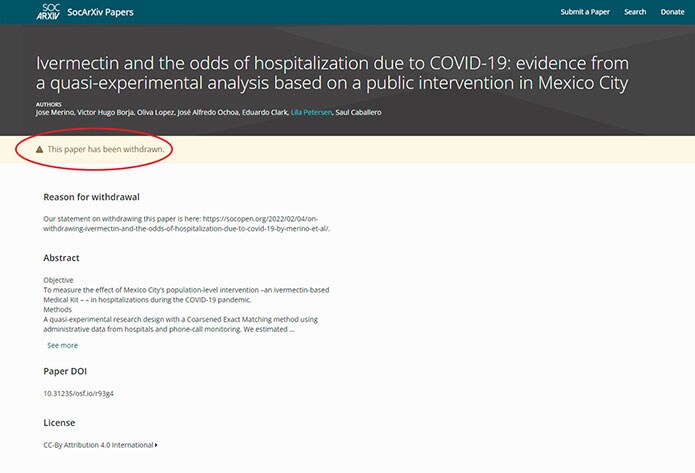Click the Paper DOI heading

point(65,371)
